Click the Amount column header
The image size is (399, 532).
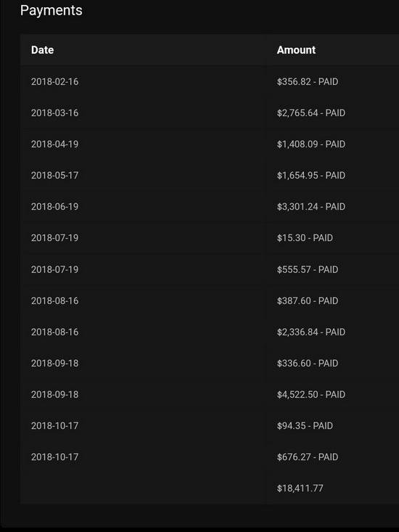(296, 50)
